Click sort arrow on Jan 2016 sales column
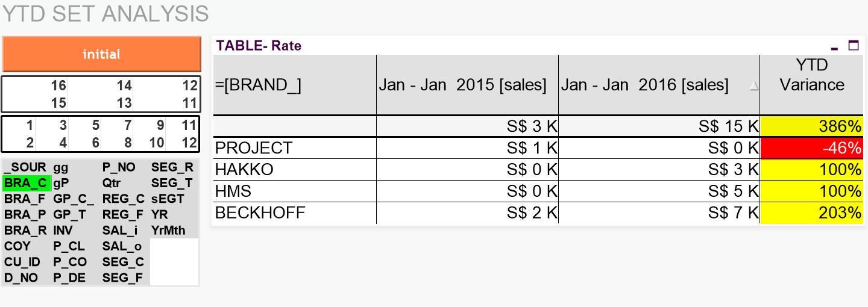This screenshot has height=307, width=868. point(753,86)
